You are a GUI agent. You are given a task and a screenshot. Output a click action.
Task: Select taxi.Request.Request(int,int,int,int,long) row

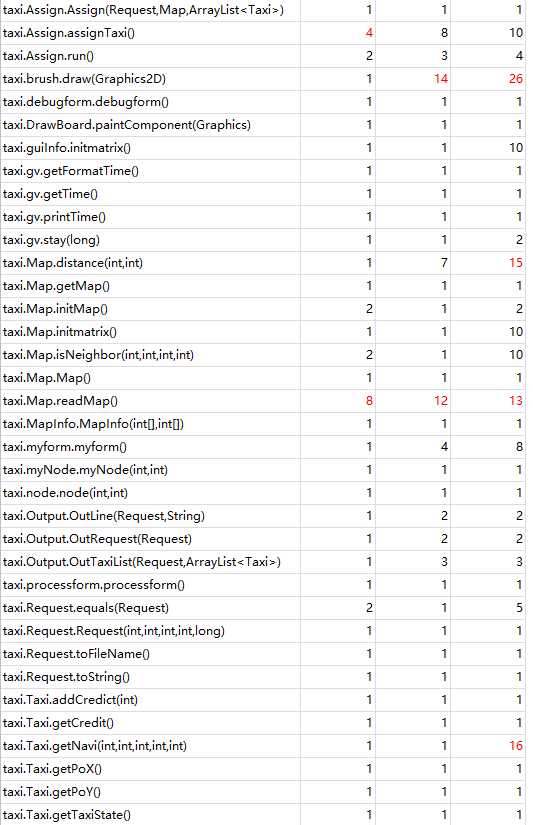pos(114,631)
